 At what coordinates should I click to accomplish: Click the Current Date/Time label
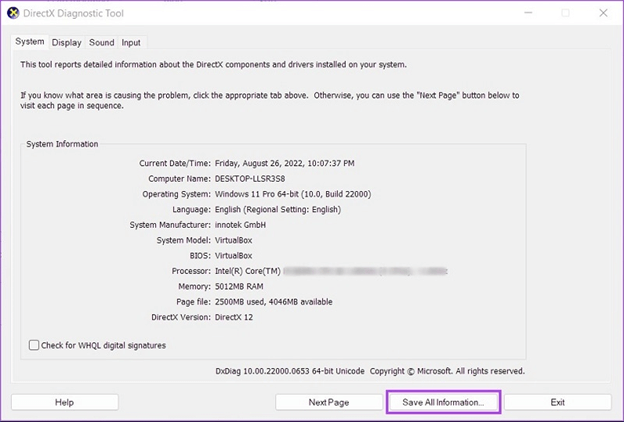[x=175, y=163]
